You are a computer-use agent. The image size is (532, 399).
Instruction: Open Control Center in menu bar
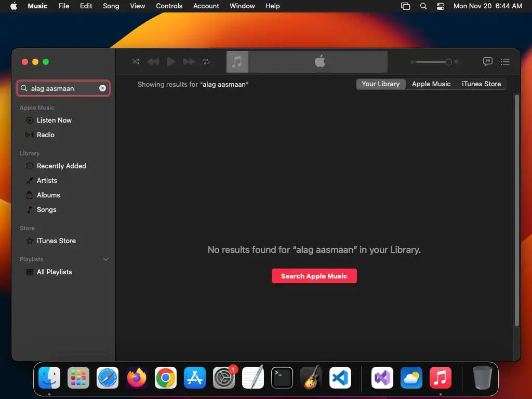pos(441,6)
